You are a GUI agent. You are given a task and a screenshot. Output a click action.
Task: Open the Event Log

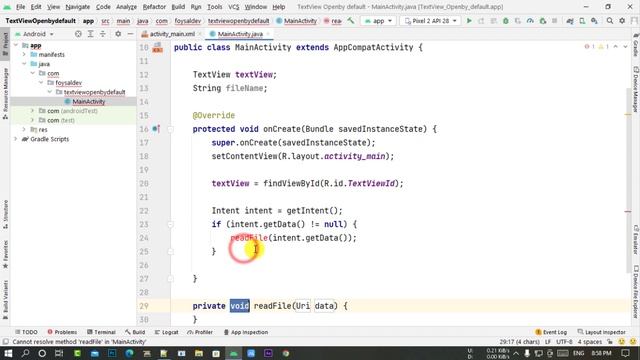click(x=551, y=332)
